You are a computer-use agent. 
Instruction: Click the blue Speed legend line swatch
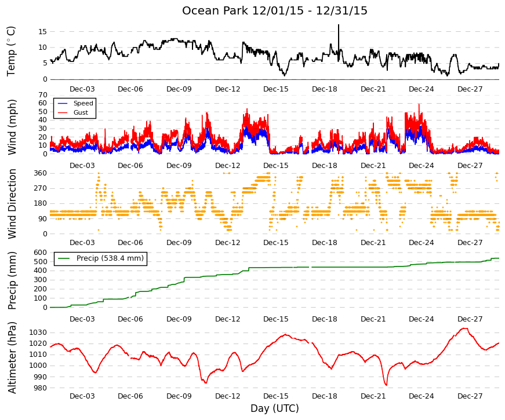point(63,103)
